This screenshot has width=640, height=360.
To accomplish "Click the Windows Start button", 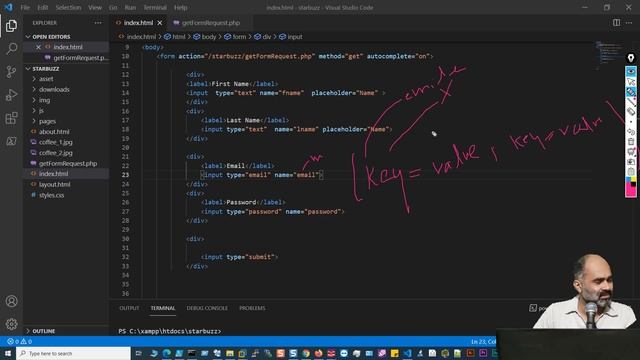I will (7, 353).
